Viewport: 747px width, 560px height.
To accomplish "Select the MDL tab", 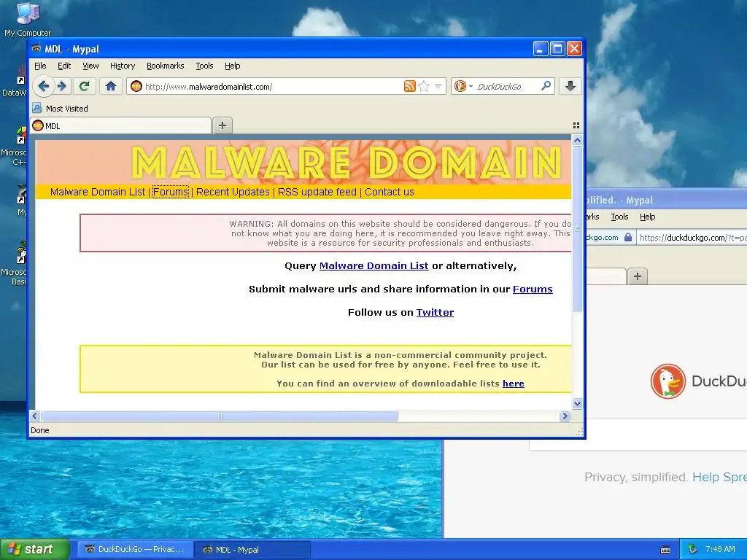I will tap(120, 125).
